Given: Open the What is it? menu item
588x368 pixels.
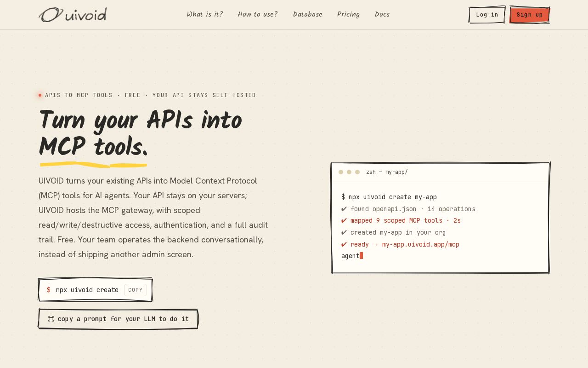Looking at the screenshot, I should point(205,15).
